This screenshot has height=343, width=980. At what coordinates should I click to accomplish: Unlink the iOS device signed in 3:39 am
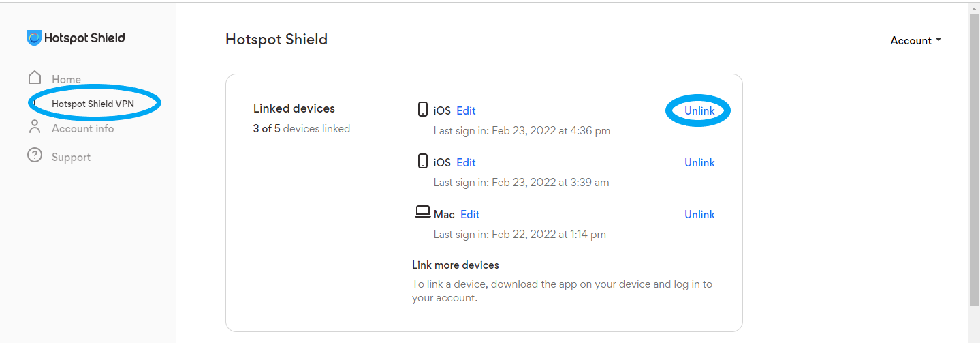pos(699,162)
